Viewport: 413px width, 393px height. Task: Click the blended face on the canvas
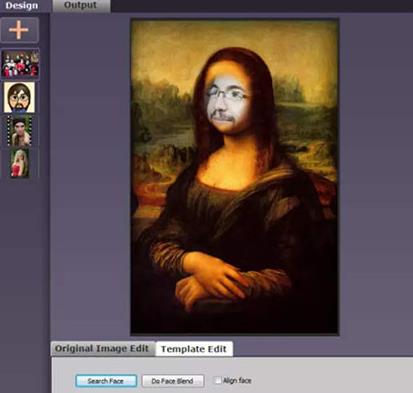tap(227, 103)
